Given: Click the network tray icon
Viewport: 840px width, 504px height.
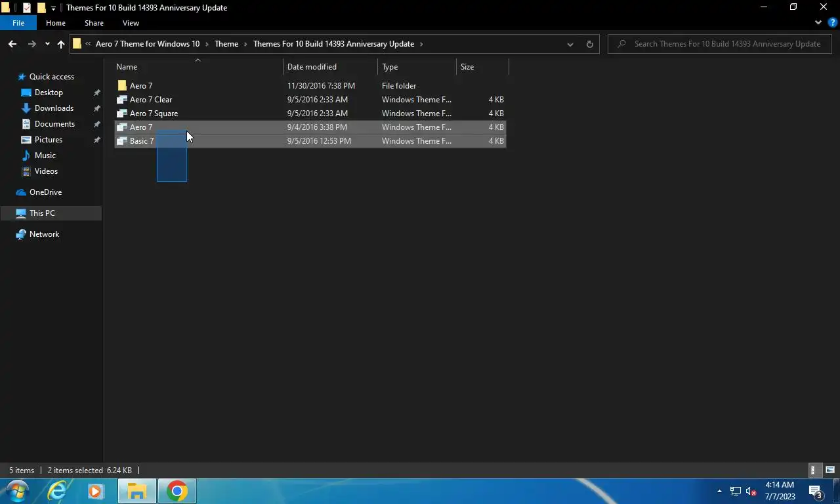Looking at the screenshot, I should pos(736,491).
